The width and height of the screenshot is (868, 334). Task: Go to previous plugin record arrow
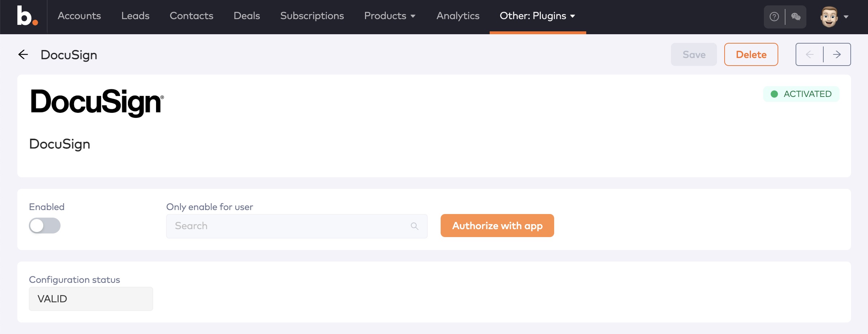point(809,54)
